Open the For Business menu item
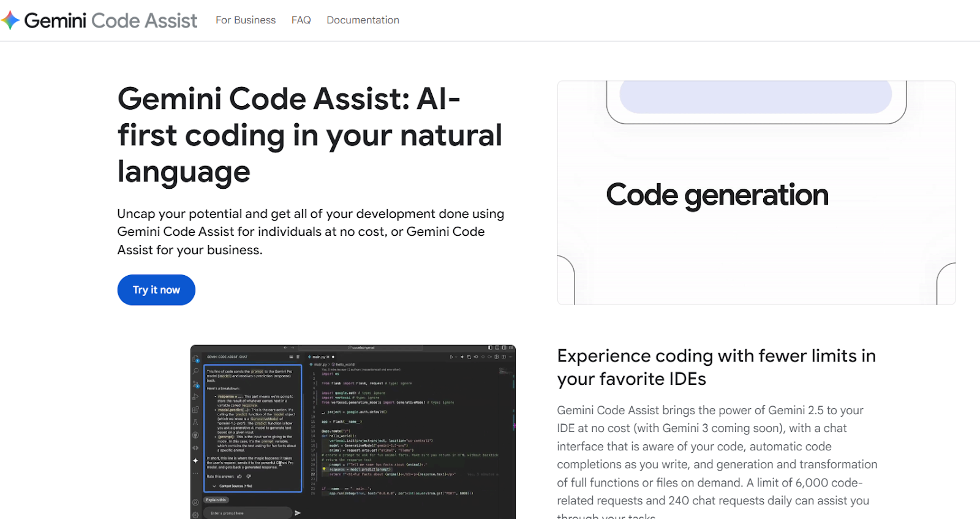This screenshot has height=519, width=980. pos(246,20)
